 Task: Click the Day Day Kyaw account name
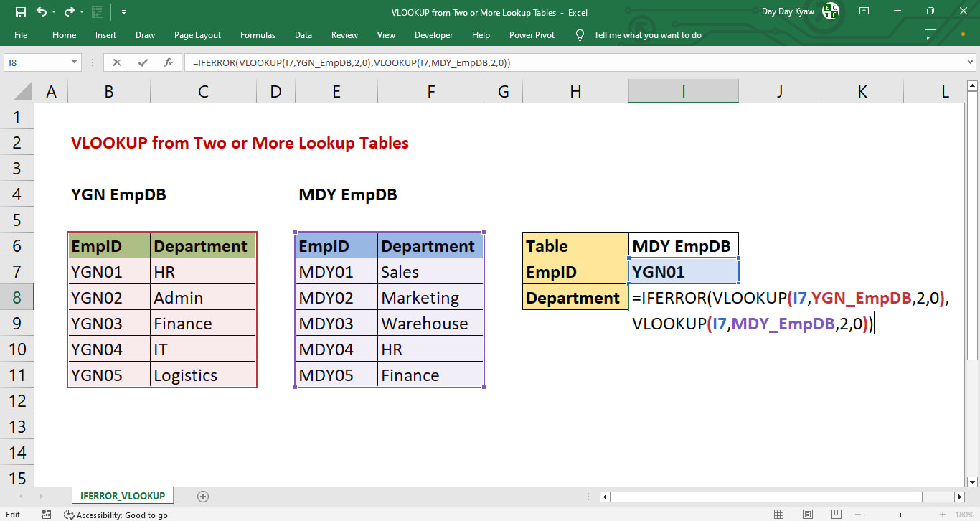click(788, 11)
